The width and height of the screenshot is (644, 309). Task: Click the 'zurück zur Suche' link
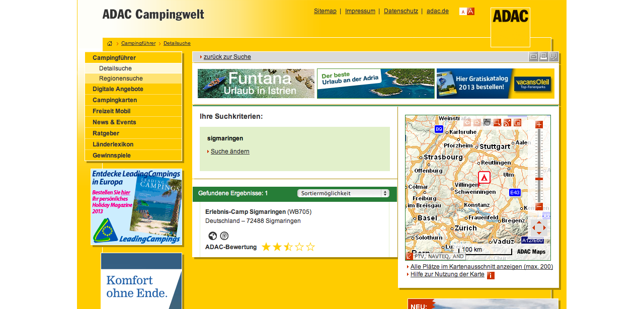(x=227, y=57)
